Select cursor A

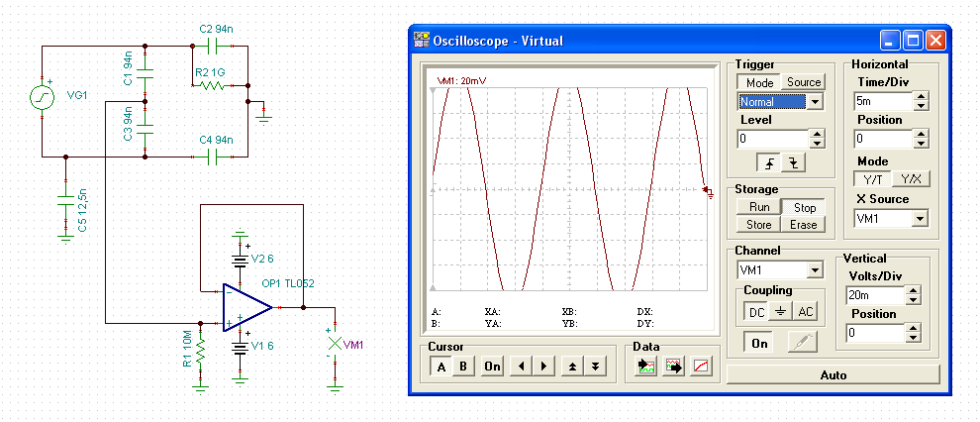click(x=441, y=367)
